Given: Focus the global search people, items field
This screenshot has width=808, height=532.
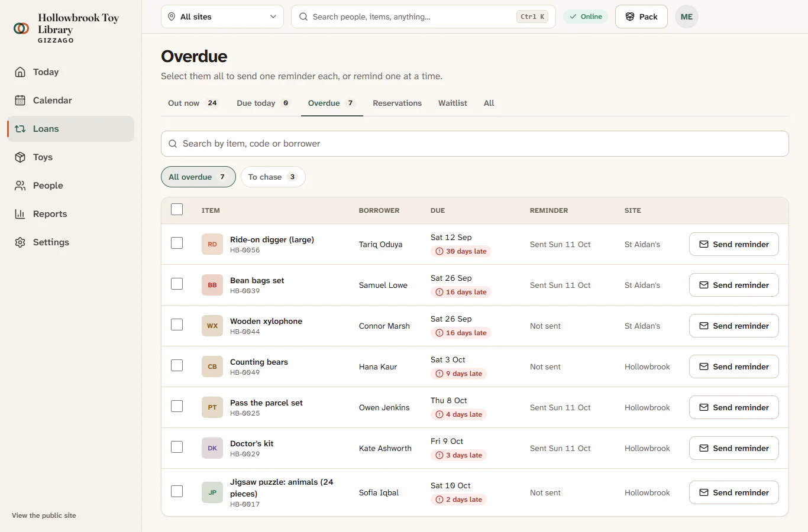Looking at the screenshot, I should [x=424, y=17].
